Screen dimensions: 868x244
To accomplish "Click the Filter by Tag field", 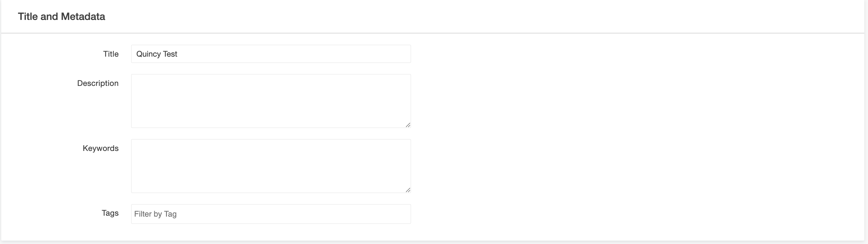I will coord(270,214).
